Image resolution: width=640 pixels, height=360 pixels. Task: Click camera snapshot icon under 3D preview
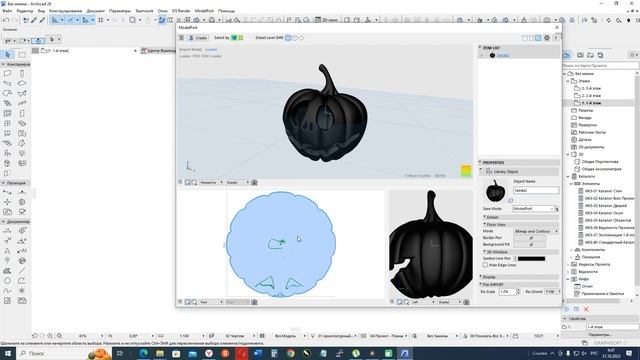coord(254,182)
